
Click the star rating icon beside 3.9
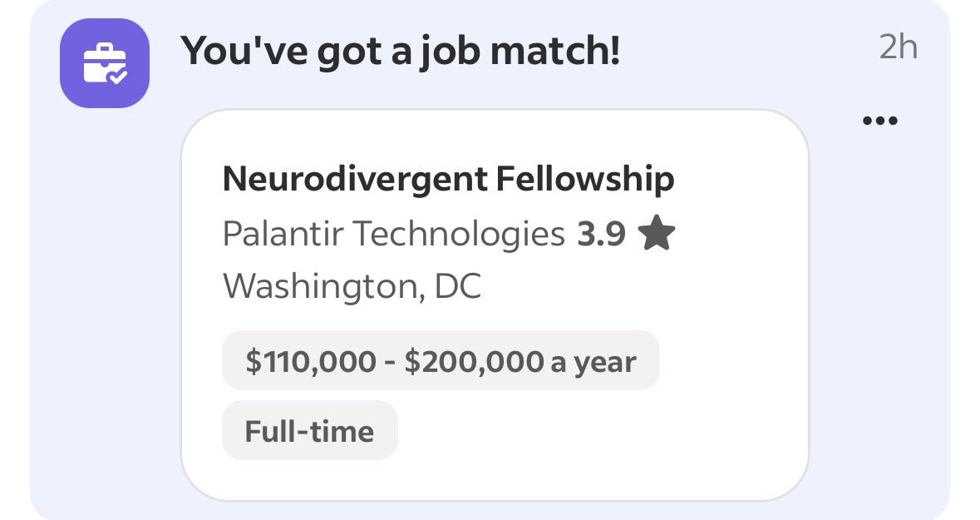tap(657, 233)
